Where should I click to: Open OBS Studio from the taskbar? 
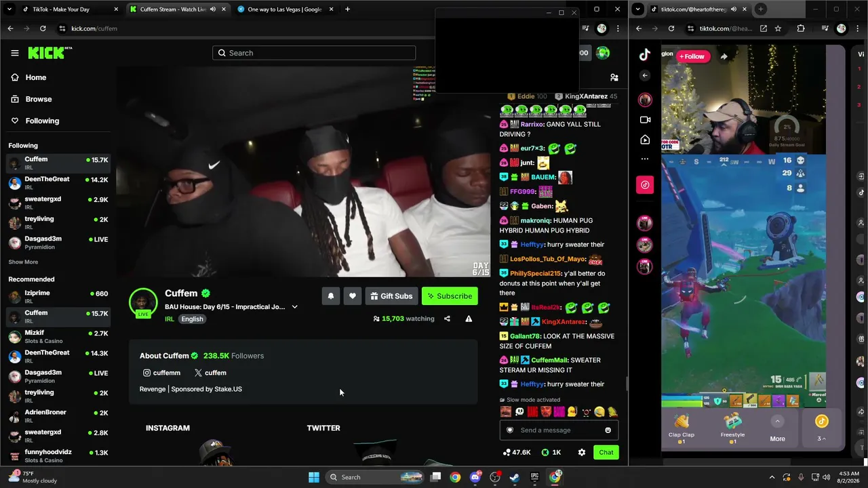coord(495,477)
